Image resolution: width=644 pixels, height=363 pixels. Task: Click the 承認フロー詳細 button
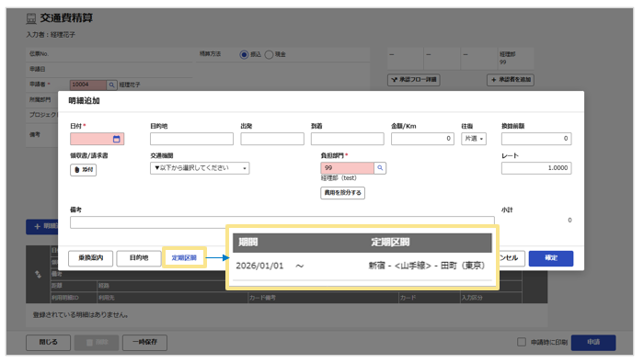click(414, 80)
